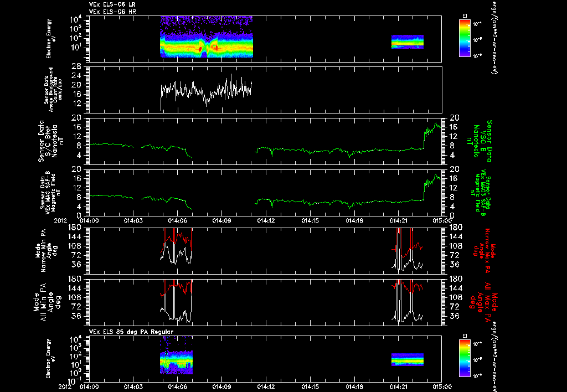This screenshot has height=392, width=567.
Task: Click the 'VEx ELS-06 HR' title text
Action: [112, 12]
